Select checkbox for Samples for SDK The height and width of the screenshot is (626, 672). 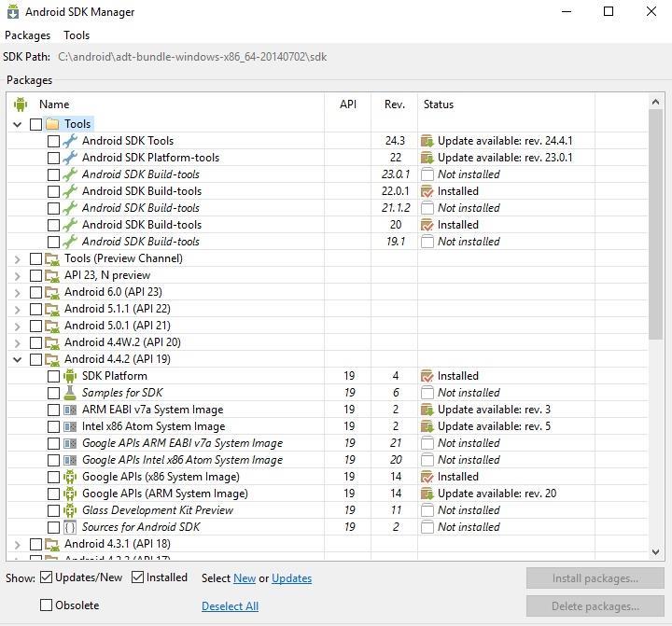tap(53, 393)
